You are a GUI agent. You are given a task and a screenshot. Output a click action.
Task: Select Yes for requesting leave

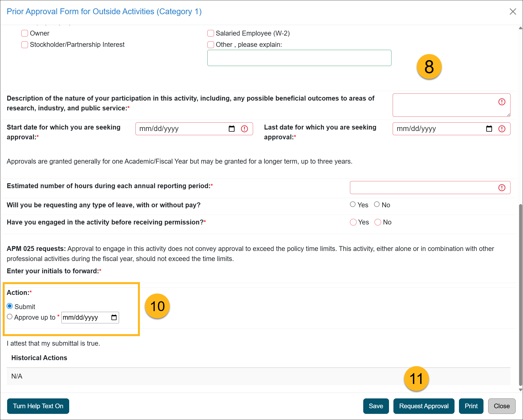353,204
